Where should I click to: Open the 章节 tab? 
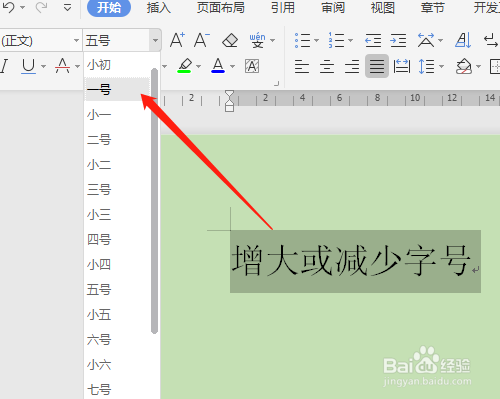coord(433,7)
